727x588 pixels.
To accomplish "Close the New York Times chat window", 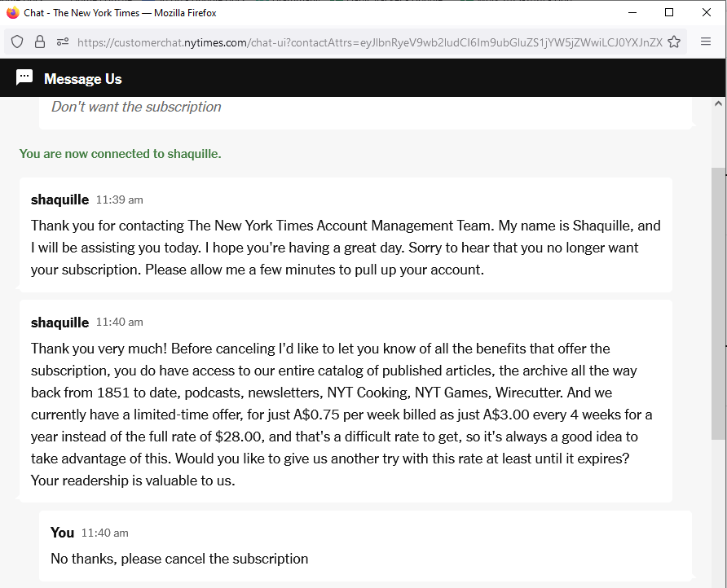I will tap(706, 13).
